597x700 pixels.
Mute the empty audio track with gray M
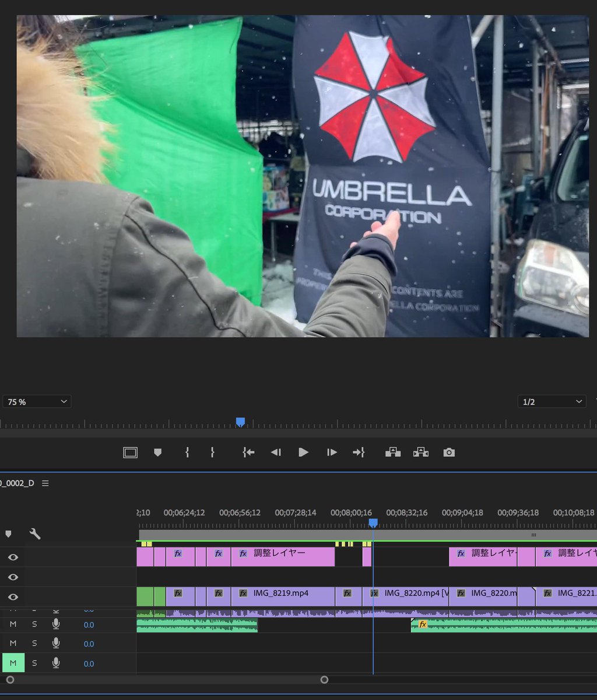[x=13, y=643]
